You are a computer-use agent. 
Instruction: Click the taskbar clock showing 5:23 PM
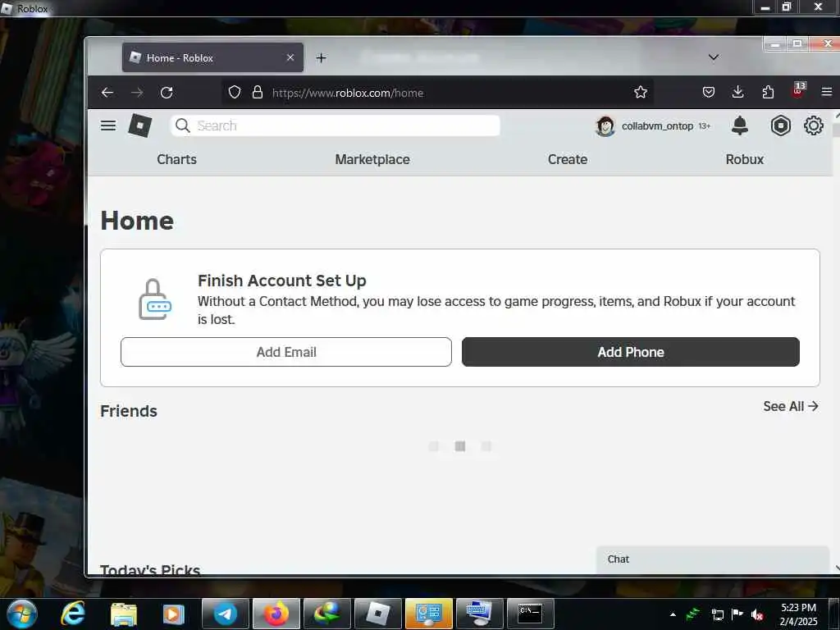click(x=798, y=614)
